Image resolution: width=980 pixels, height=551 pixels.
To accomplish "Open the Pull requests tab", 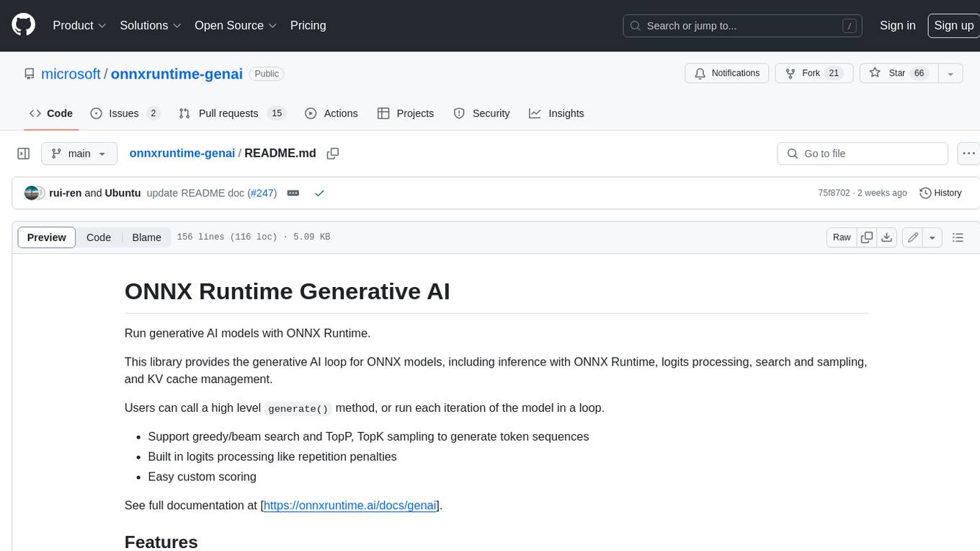I will [232, 113].
